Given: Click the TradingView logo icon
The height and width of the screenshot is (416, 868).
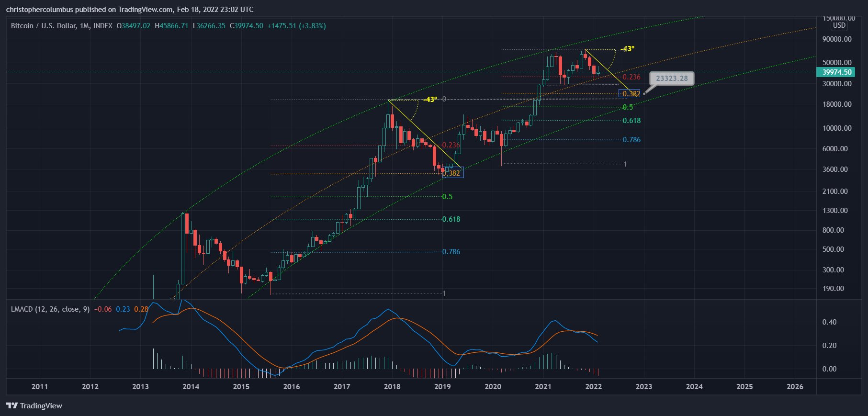Looking at the screenshot, I should (x=12, y=406).
